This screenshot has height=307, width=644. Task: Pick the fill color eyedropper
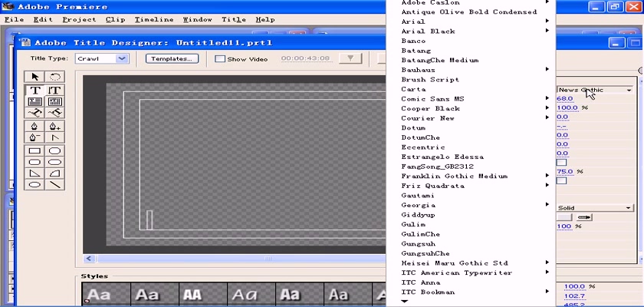pos(584,217)
